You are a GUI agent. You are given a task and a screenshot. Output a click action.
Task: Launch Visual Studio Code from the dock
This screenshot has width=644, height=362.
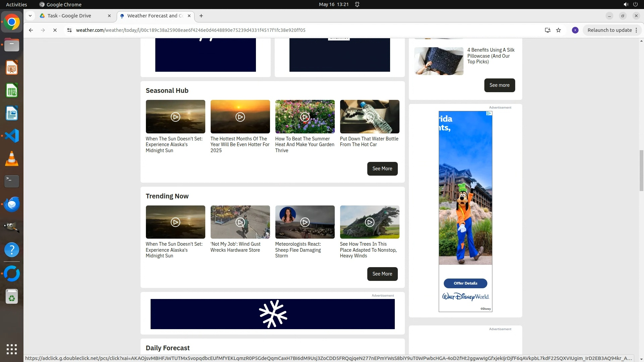click(12, 136)
